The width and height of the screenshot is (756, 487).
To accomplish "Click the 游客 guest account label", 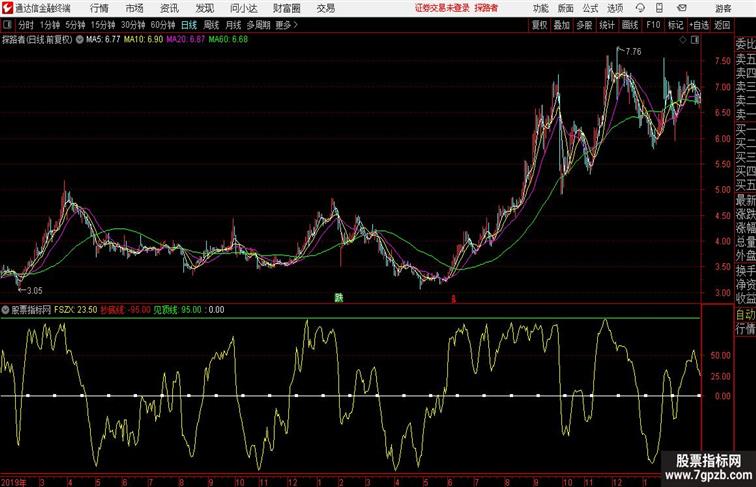I will [723, 9].
